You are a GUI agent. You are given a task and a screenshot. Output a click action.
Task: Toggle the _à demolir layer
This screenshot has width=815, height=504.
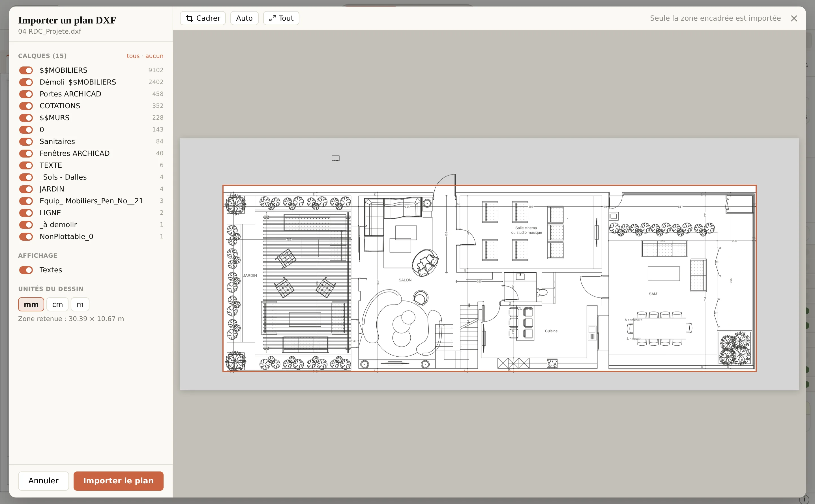tap(26, 225)
